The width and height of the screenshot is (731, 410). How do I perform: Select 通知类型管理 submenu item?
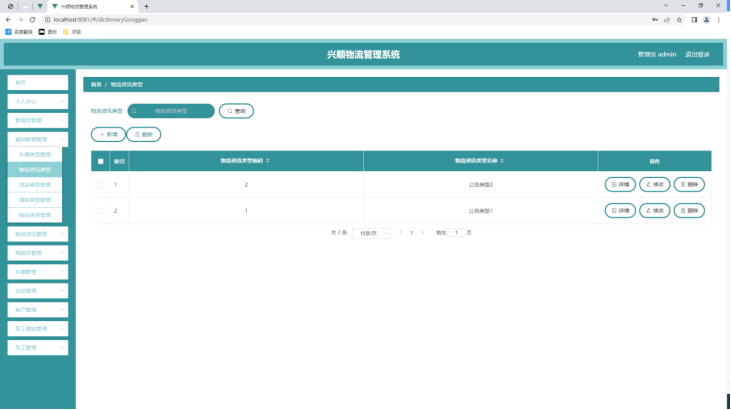click(x=35, y=200)
